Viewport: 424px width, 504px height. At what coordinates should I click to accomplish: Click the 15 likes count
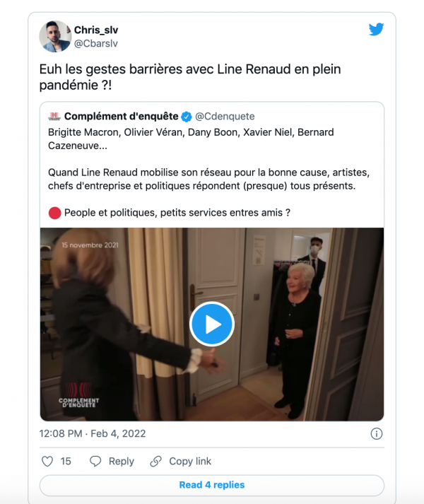pyautogui.click(x=66, y=461)
